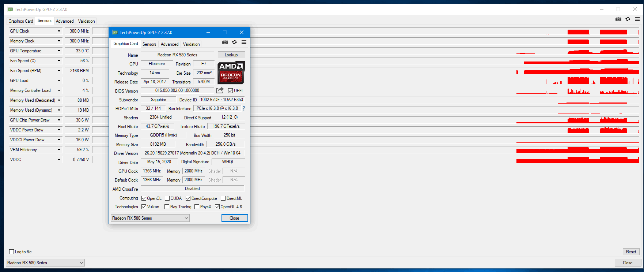The height and width of the screenshot is (272, 644).
Task: Click the BIOS Version field
Action: pos(177,90)
